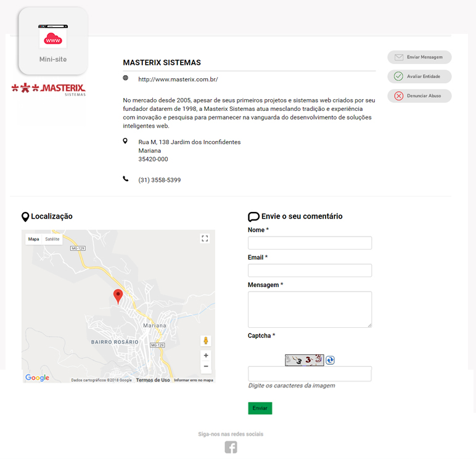The image size is (476, 459).
Task: Click the Avaliar Entidade button
Action: [x=419, y=76]
